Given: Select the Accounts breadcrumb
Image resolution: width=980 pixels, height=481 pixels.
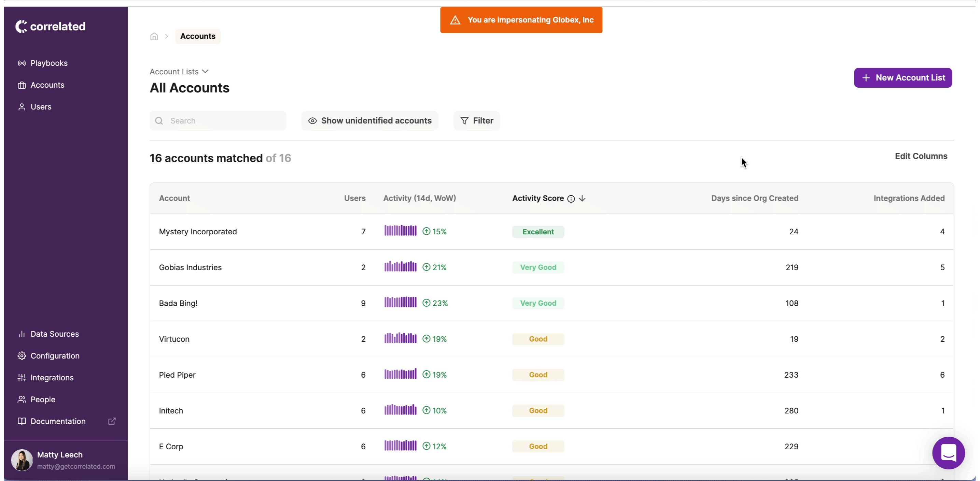Looking at the screenshot, I should (198, 36).
